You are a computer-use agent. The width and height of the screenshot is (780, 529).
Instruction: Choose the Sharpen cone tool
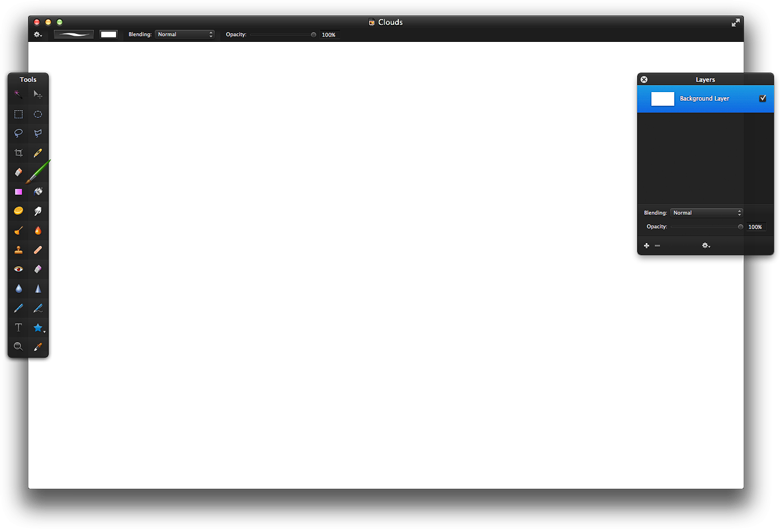(x=38, y=289)
